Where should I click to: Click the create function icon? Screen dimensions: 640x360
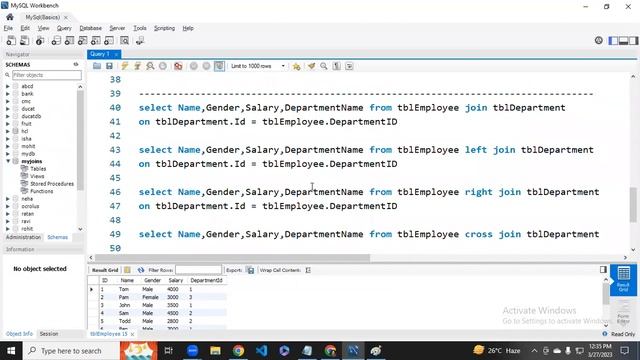[x=109, y=40]
